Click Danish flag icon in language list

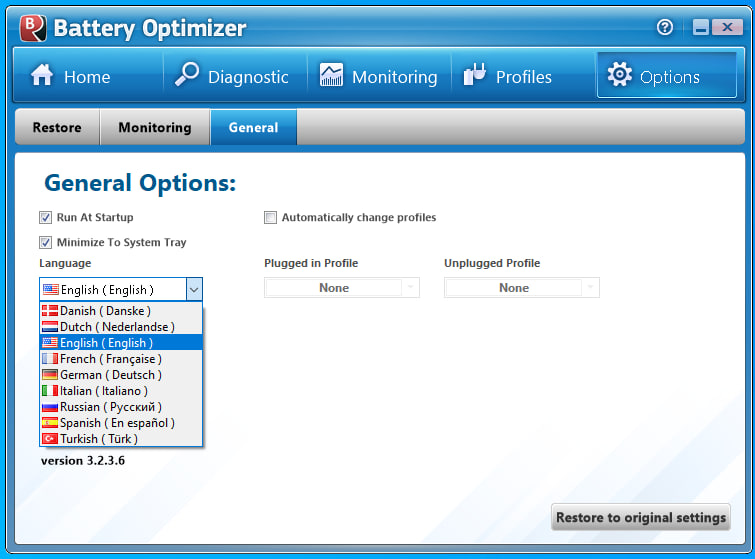[50, 311]
